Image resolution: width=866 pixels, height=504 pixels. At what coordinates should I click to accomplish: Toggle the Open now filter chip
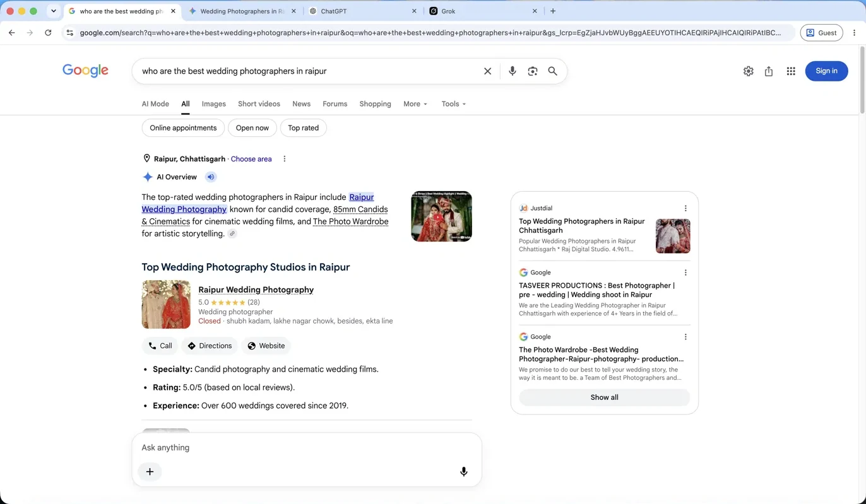[x=252, y=128]
